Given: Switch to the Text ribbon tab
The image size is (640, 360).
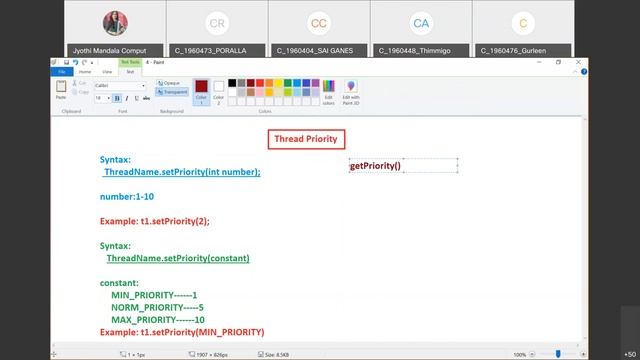Looking at the screenshot, I should (130, 72).
